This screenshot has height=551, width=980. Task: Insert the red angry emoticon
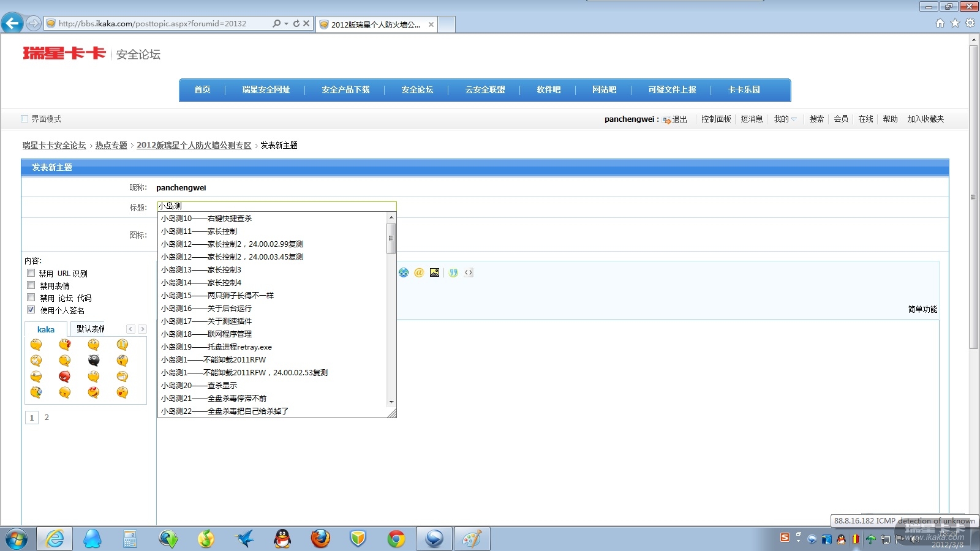click(x=65, y=377)
